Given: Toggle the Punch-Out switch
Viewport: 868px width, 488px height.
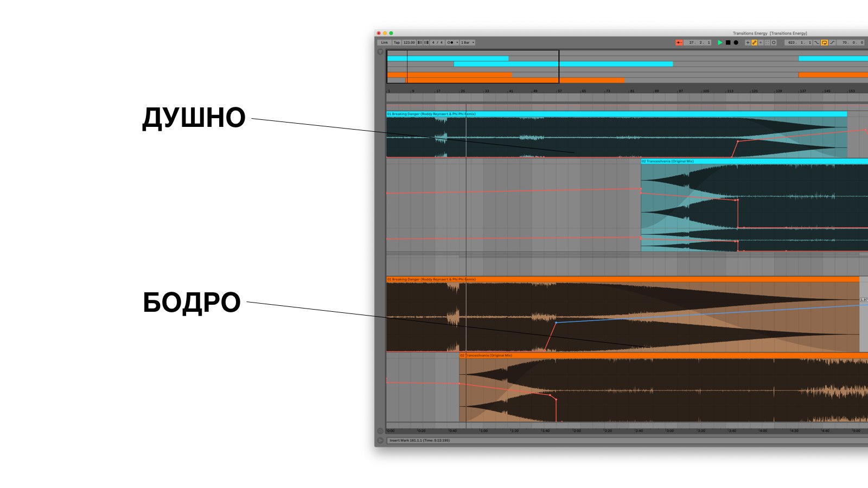Looking at the screenshot, I should [x=832, y=42].
